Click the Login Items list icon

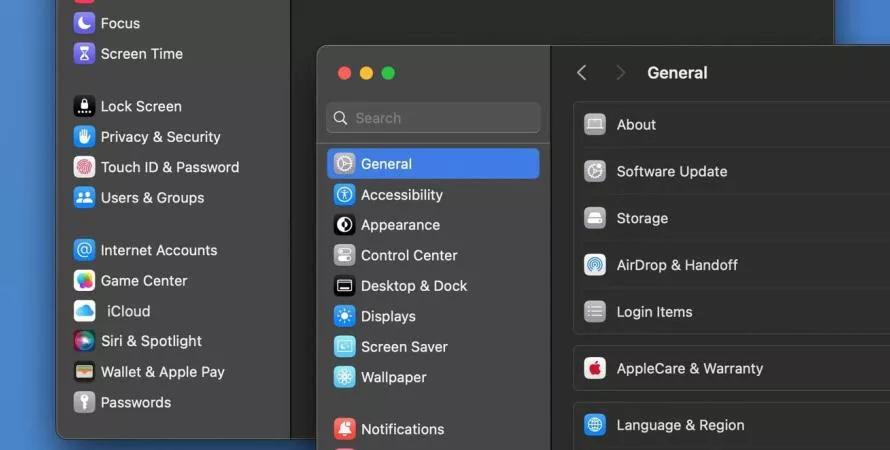click(595, 312)
